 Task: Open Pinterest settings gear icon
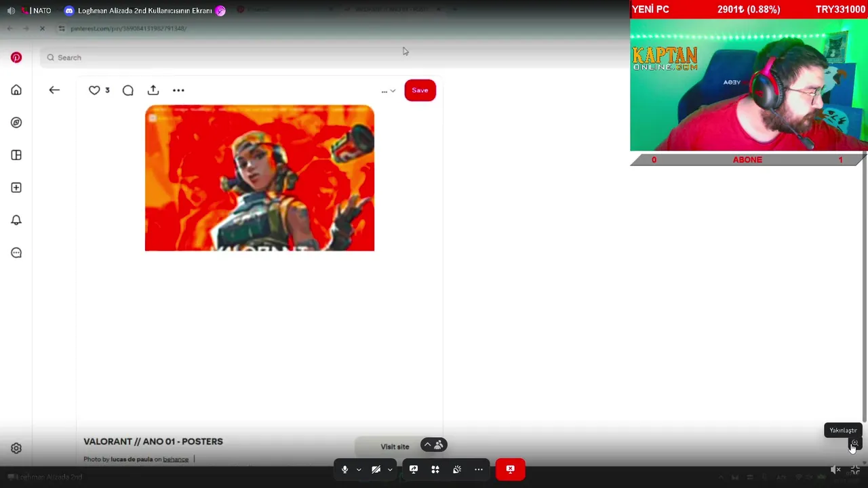pos(16,448)
